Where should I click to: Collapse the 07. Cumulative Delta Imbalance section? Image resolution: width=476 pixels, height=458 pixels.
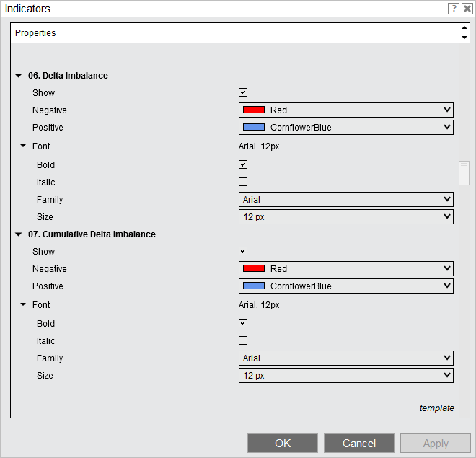tap(19, 234)
